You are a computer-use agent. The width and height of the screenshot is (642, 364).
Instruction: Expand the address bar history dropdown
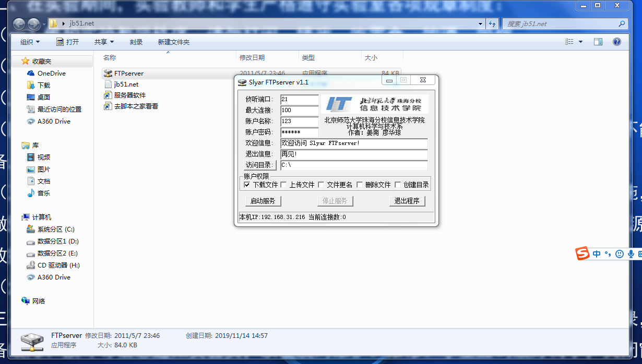(x=481, y=23)
